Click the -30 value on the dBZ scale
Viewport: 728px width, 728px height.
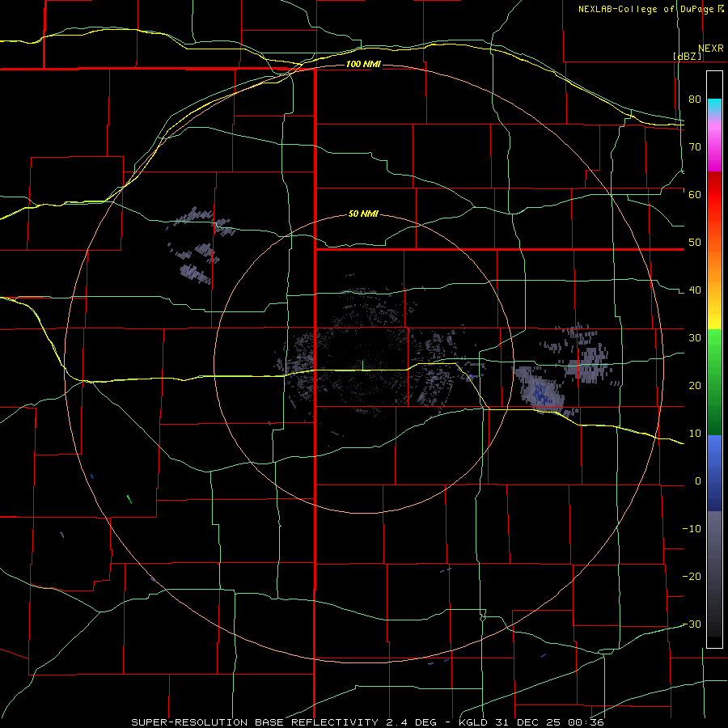point(692,624)
